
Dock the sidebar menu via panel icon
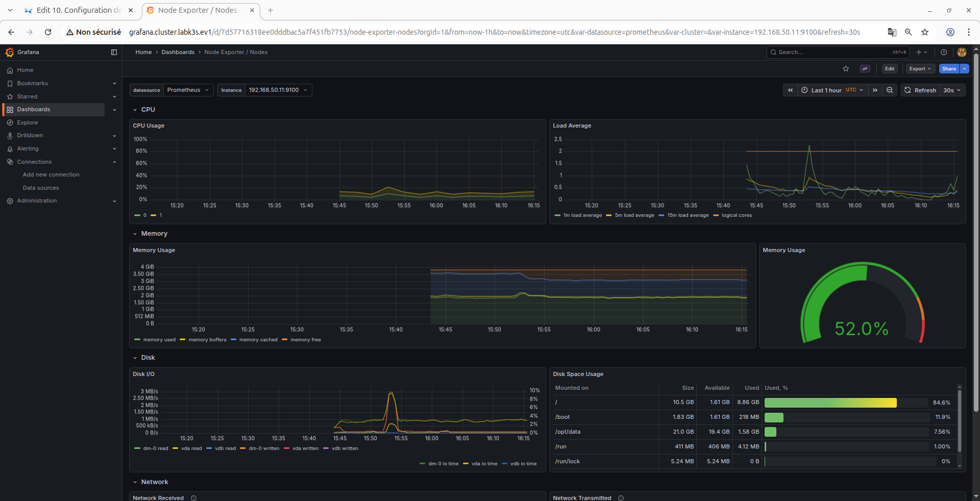point(114,52)
